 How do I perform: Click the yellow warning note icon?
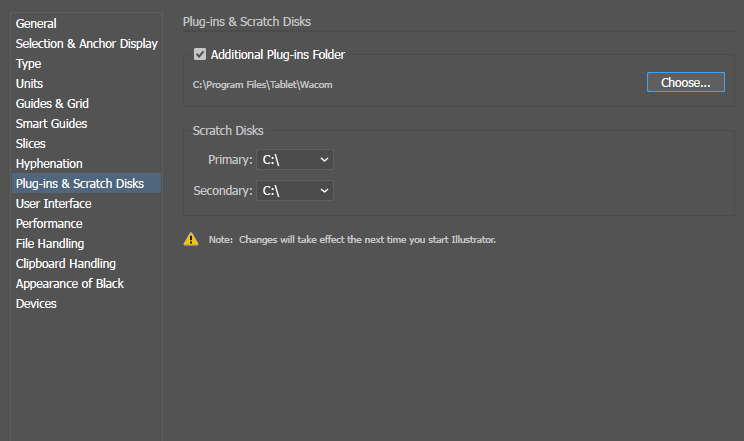pyautogui.click(x=190, y=239)
